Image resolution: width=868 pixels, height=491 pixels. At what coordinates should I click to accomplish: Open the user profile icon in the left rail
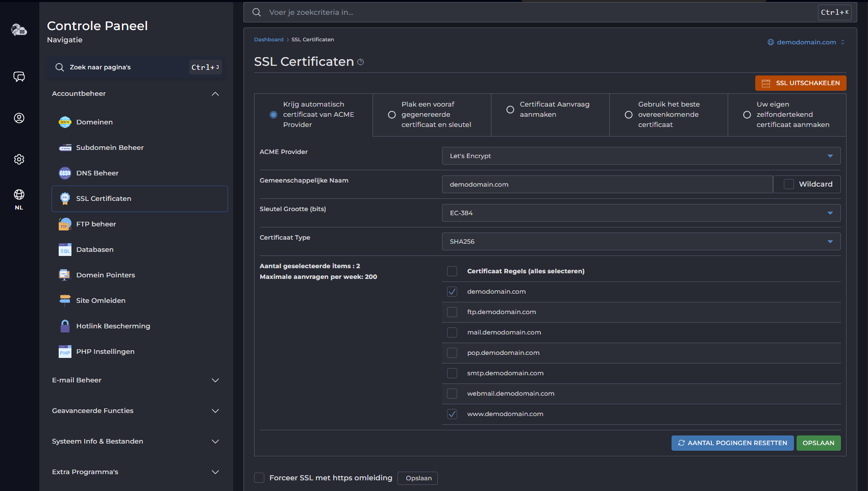click(19, 118)
